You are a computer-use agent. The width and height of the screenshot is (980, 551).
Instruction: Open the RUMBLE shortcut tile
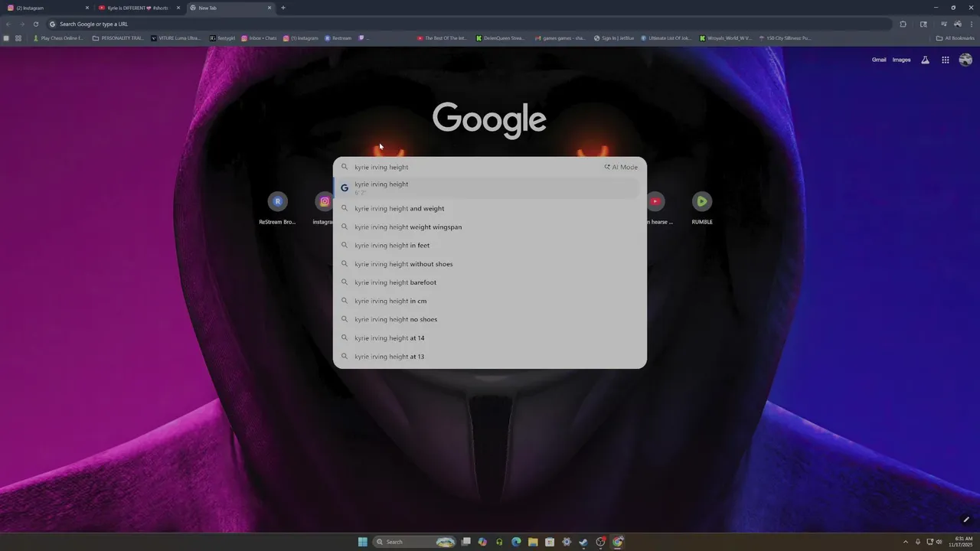point(702,208)
